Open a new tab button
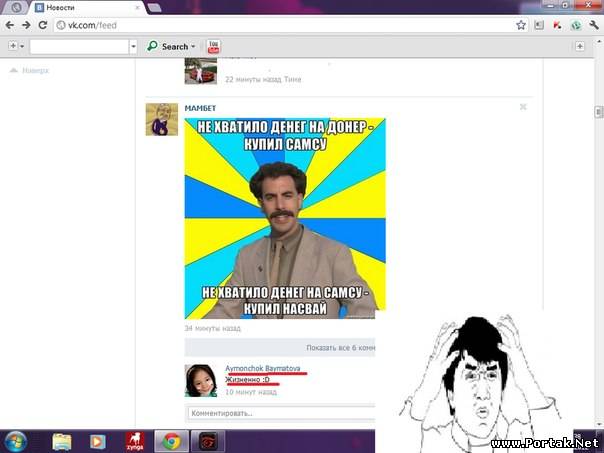The width and height of the screenshot is (604, 453). click(x=154, y=8)
